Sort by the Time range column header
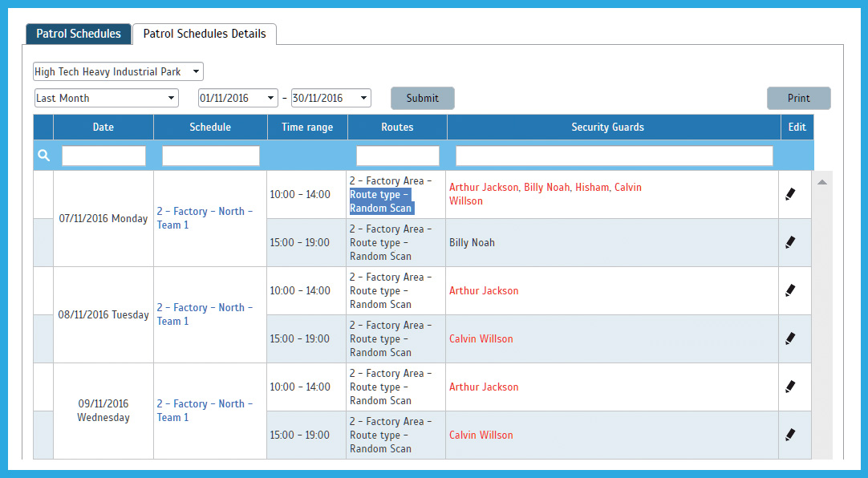The width and height of the screenshot is (868, 478). coord(307,127)
